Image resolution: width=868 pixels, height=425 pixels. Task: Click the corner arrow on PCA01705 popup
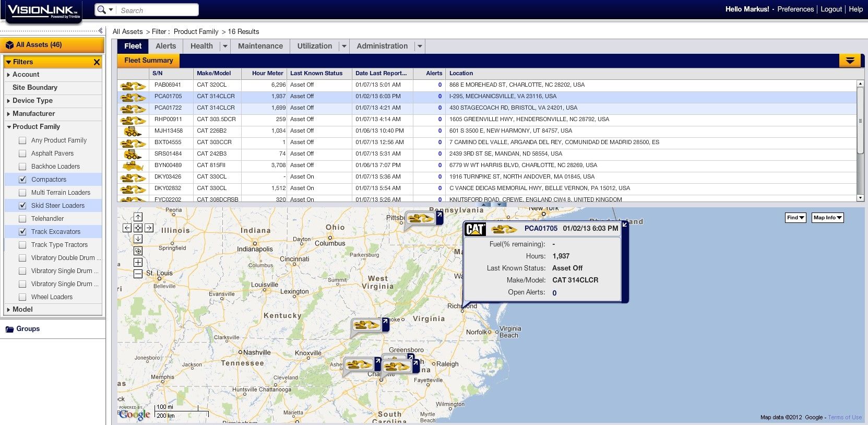tap(624, 225)
